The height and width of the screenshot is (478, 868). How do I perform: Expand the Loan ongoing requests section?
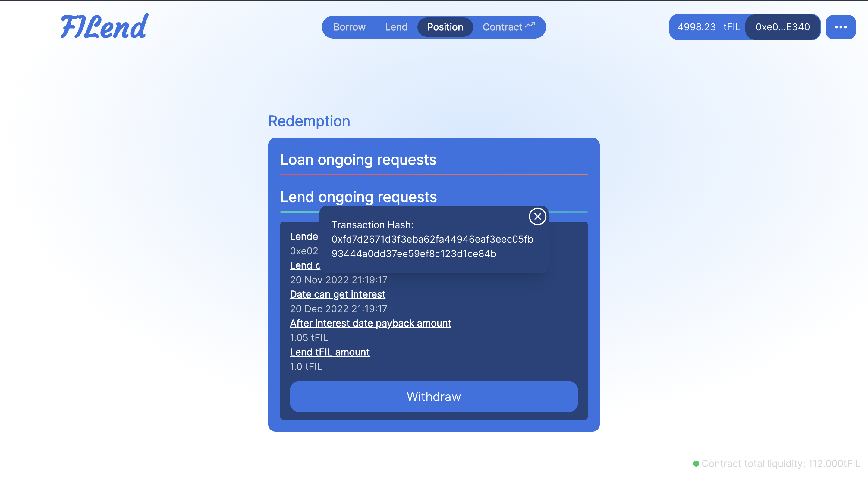point(358,160)
